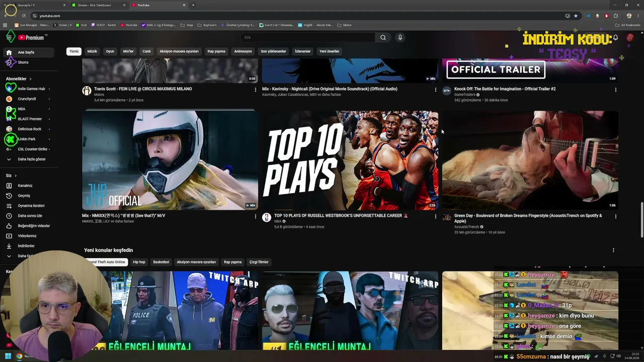Switch to the Stream - Kick Dashboard tab
The width and height of the screenshot is (644, 362).
tap(98, 5)
